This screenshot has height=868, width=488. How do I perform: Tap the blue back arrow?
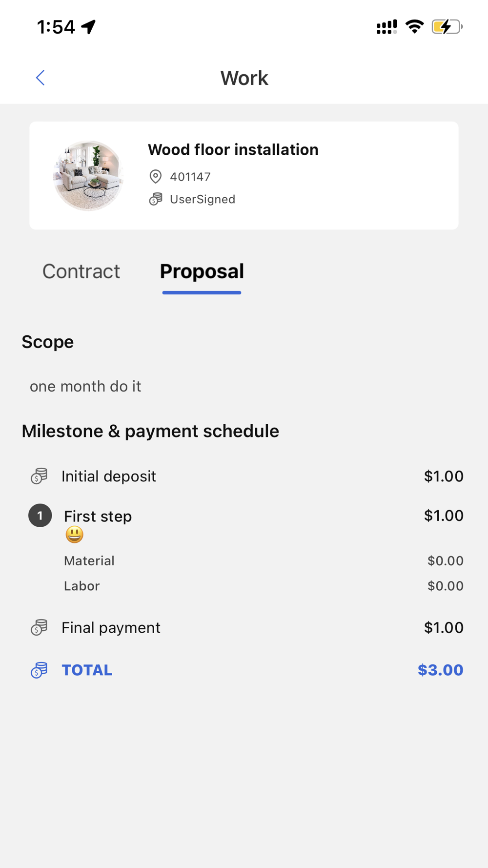pos(40,78)
